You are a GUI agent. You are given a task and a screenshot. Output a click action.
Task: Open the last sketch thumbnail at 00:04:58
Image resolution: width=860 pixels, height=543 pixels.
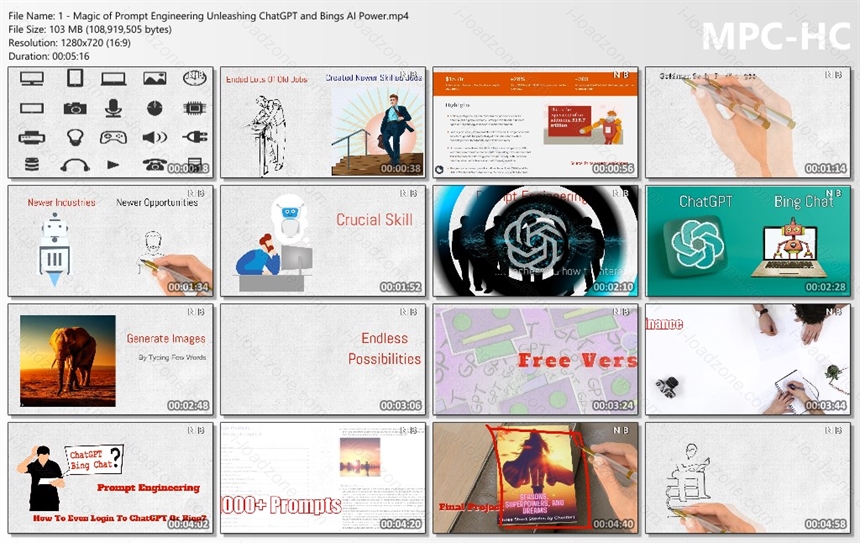[748, 478]
